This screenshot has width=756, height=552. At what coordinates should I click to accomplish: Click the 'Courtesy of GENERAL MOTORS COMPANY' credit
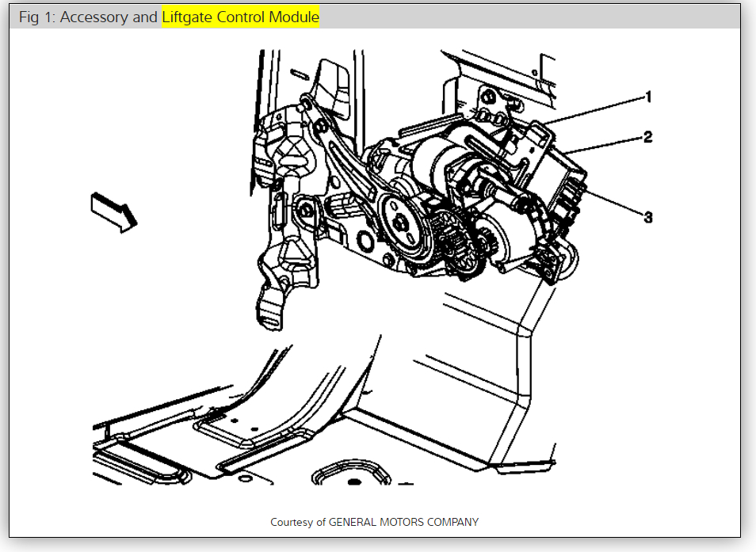(x=374, y=522)
